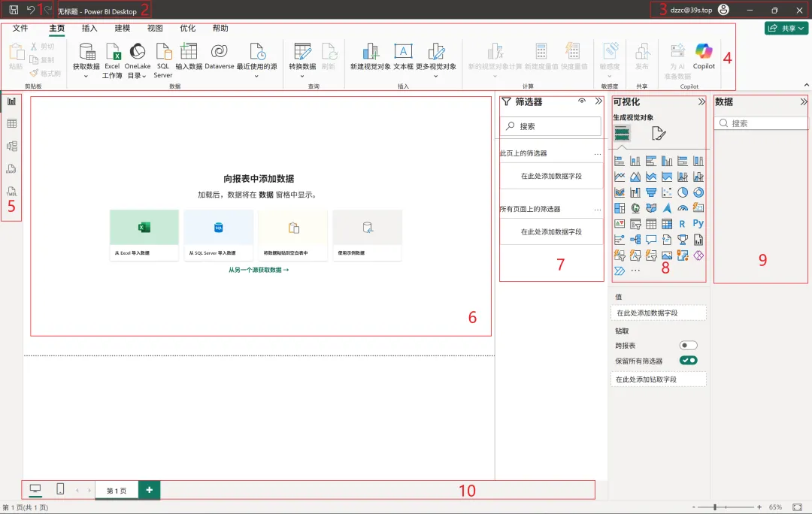Click the account avatar icon
Screen dimensions: 812x514
coord(724,10)
